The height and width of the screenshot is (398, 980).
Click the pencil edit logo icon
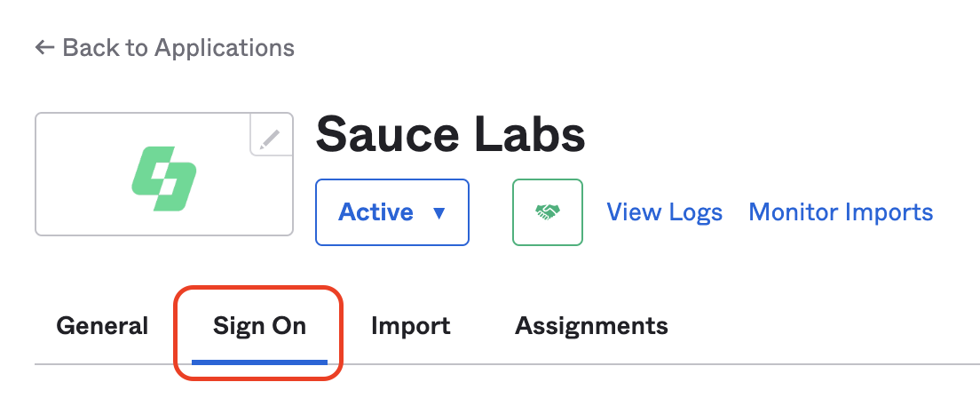point(270,137)
